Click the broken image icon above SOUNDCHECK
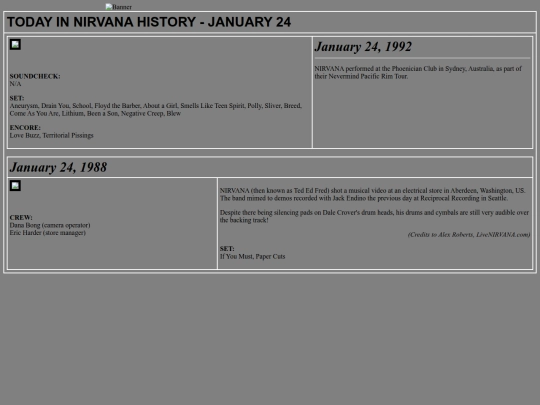 pos(15,44)
